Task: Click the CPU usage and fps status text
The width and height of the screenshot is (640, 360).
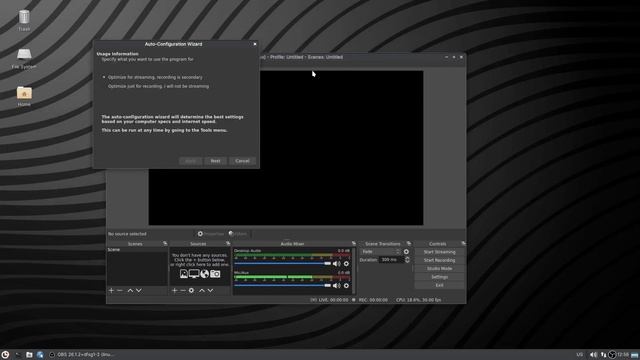Action: 418,300
